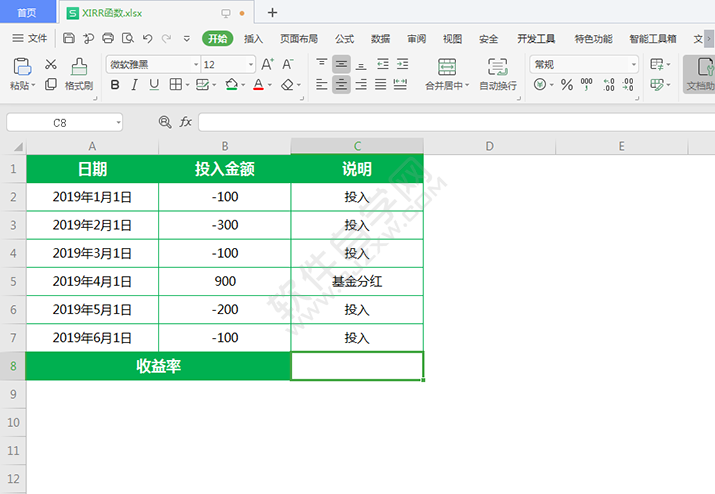
Task: Apply thousands separator (000) format
Action: click(586, 84)
